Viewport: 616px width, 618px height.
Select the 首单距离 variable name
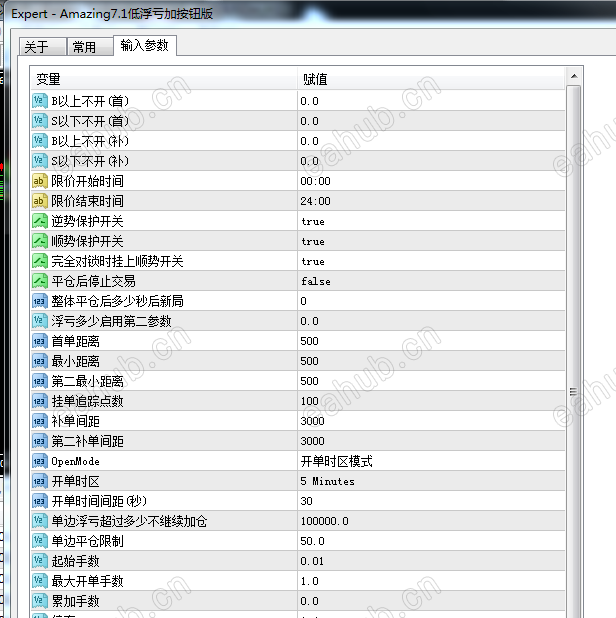point(75,341)
